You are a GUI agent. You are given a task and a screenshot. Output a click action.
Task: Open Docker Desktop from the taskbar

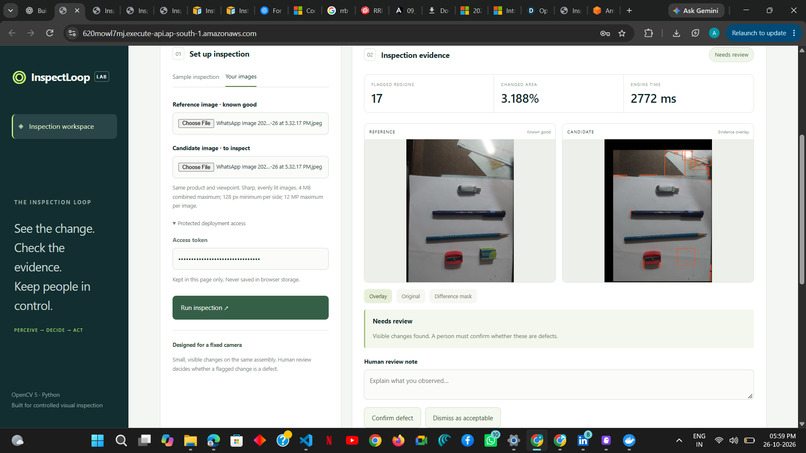pyautogui.click(x=629, y=441)
